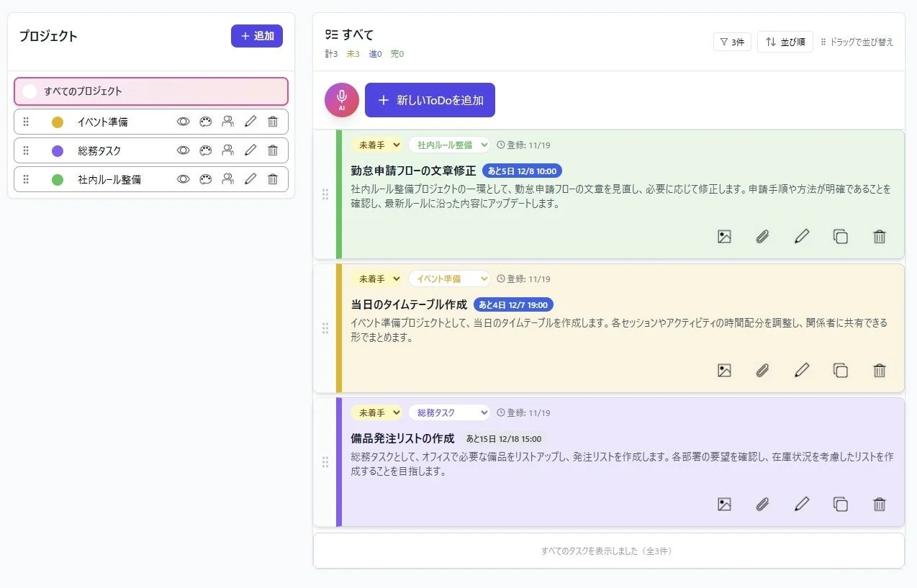The width and height of the screenshot is (917, 588).
Task: Delete the 勤怠申請フローの文章修正 task
Action: (x=879, y=236)
